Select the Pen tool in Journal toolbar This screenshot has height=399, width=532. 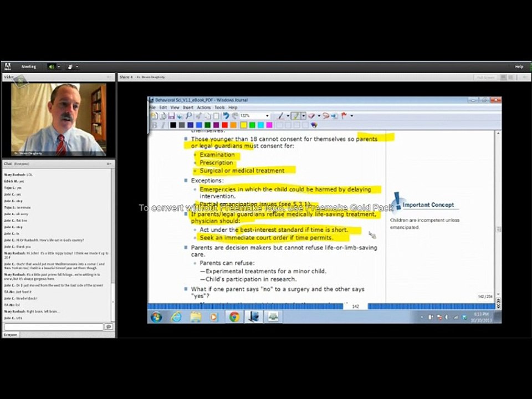[x=280, y=116]
